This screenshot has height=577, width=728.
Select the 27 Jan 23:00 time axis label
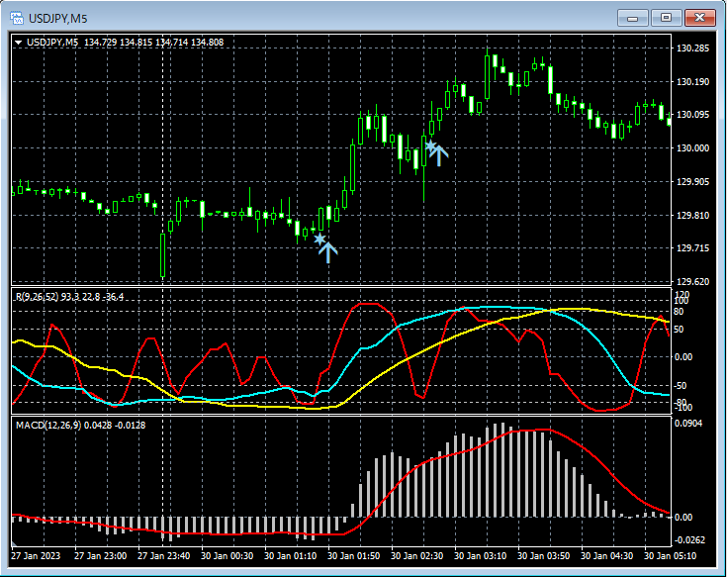click(102, 556)
